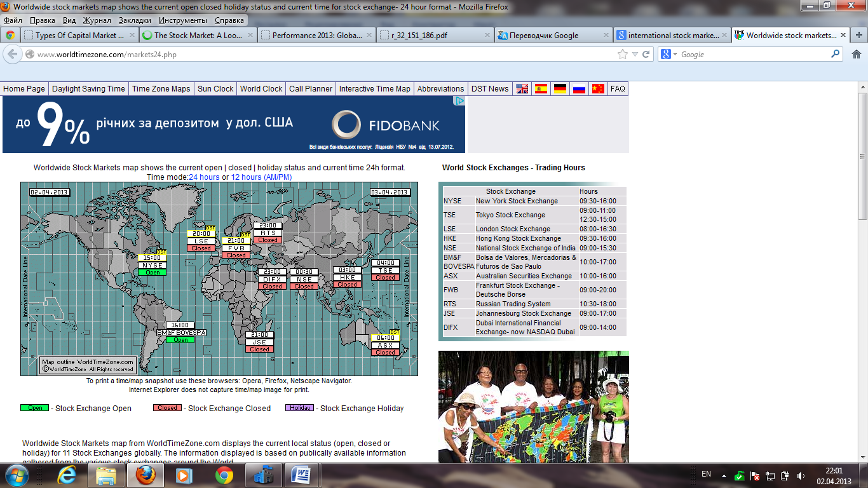Open the Инструменты menu
This screenshot has width=868, height=488.
pyautogui.click(x=182, y=20)
